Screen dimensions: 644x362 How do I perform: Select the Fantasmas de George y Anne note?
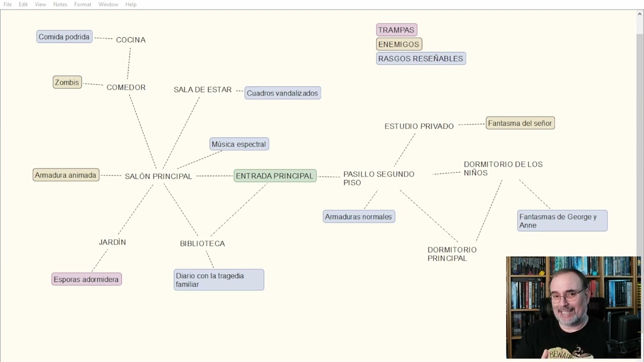(x=562, y=221)
